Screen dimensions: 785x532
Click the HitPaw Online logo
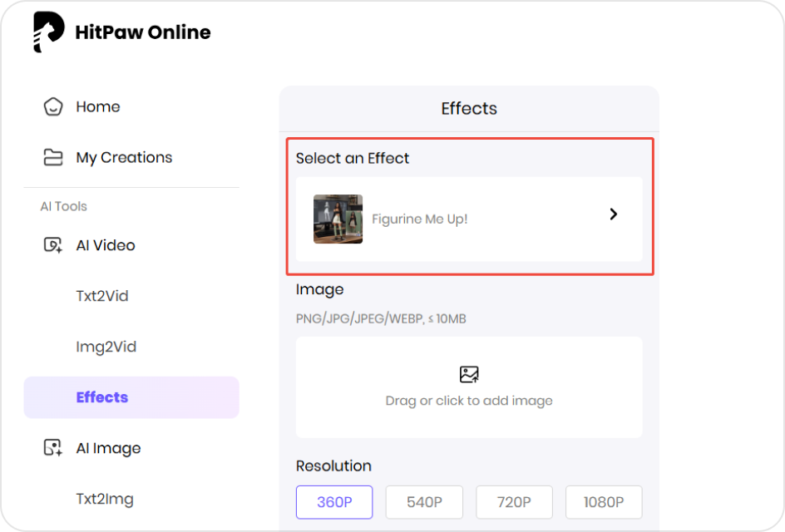(121, 32)
